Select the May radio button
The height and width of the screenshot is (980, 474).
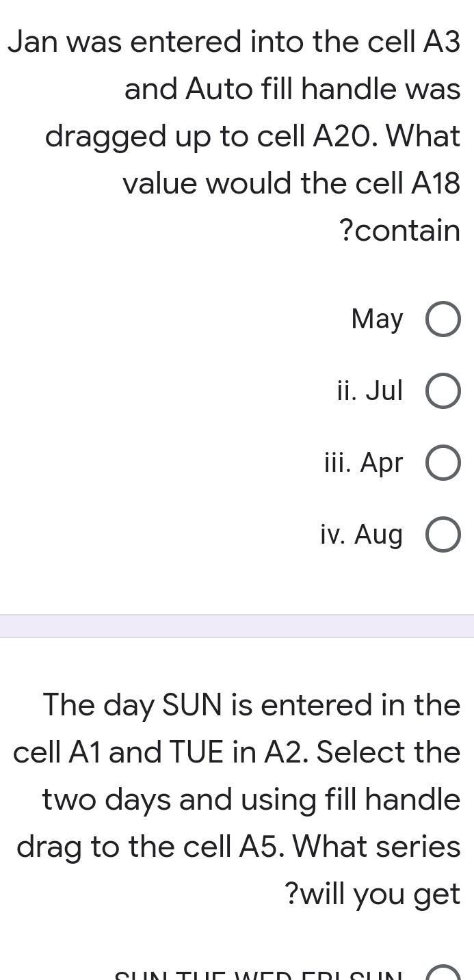coord(443,319)
